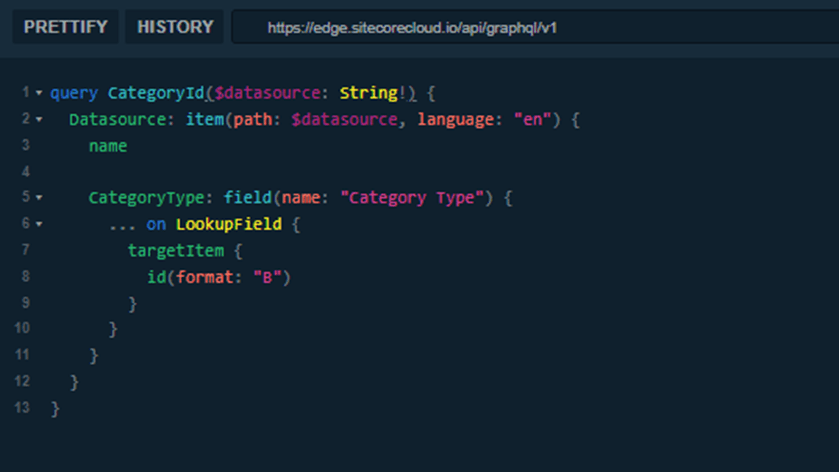
Task: Click the final closing brace on line 13
Action: tap(55, 408)
